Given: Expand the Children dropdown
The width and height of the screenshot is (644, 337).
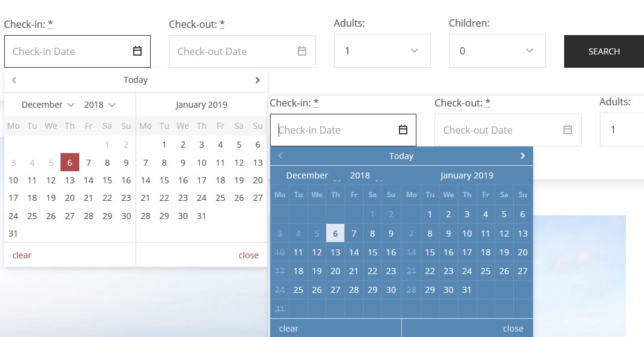Looking at the screenshot, I should click(498, 51).
